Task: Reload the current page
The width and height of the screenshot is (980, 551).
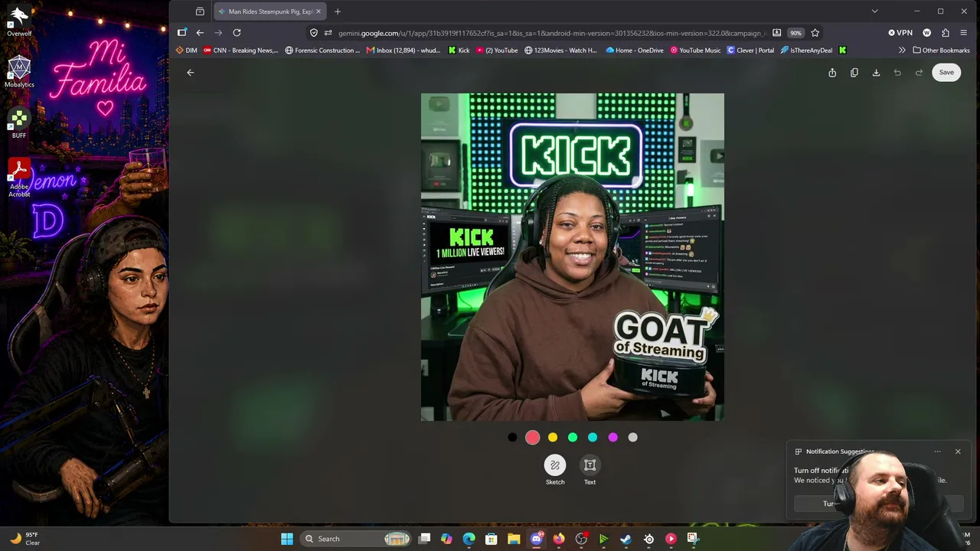Action: point(237,33)
